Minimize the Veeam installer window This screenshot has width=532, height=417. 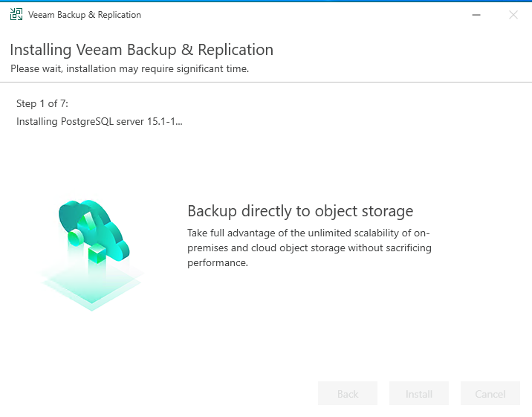(x=475, y=15)
